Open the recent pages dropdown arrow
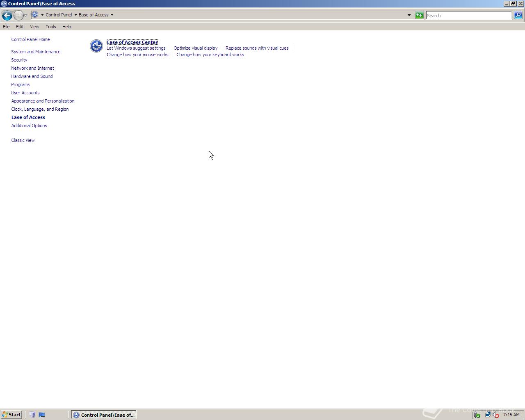This screenshot has width=525, height=420. [x=26, y=16]
